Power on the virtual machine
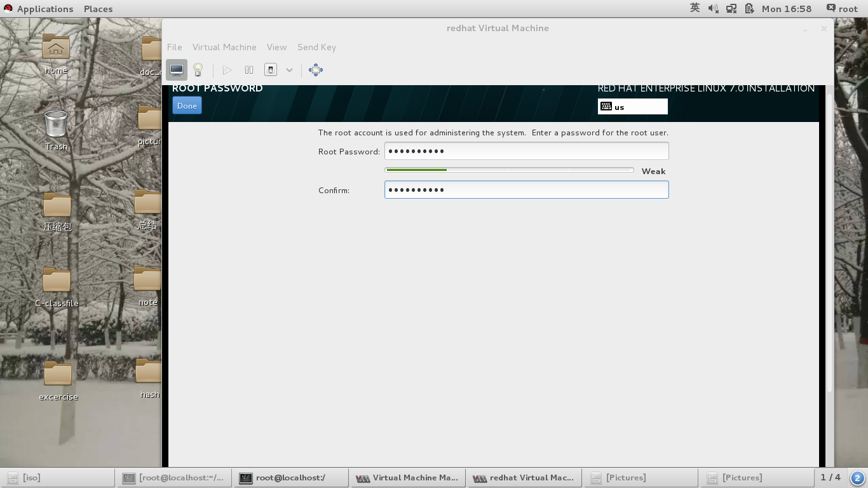Image resolution: width=868 pixels, height=488 pixels. (x=227, y=70)
